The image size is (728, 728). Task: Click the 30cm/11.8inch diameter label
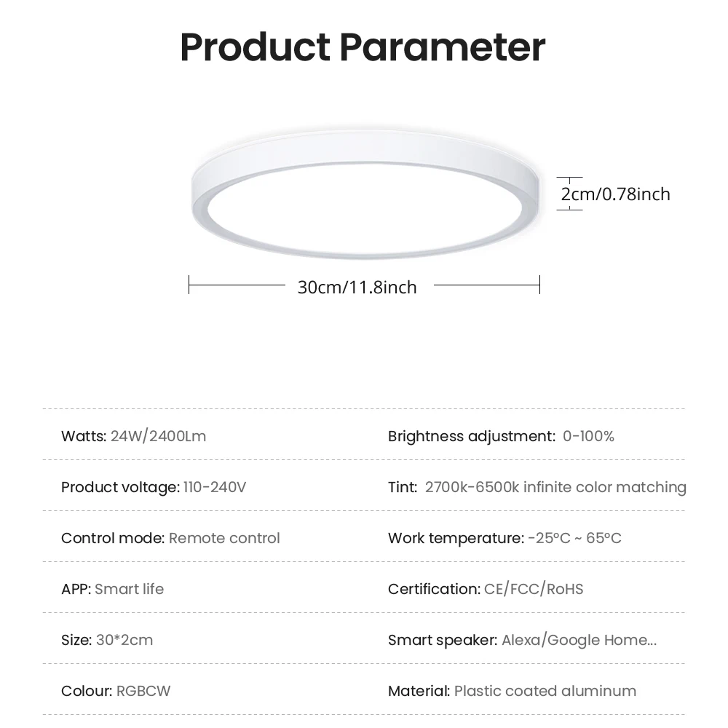[x=357, y=287]
